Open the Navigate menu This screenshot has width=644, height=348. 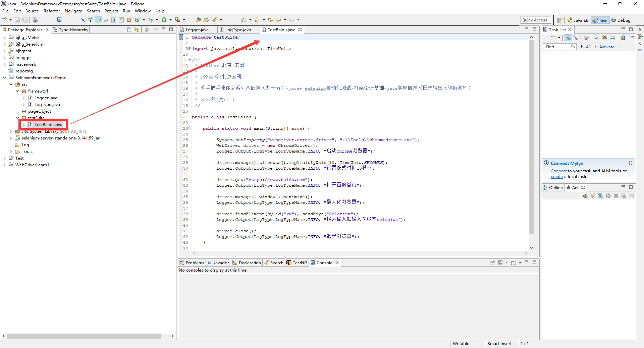(x=73, y=11)
